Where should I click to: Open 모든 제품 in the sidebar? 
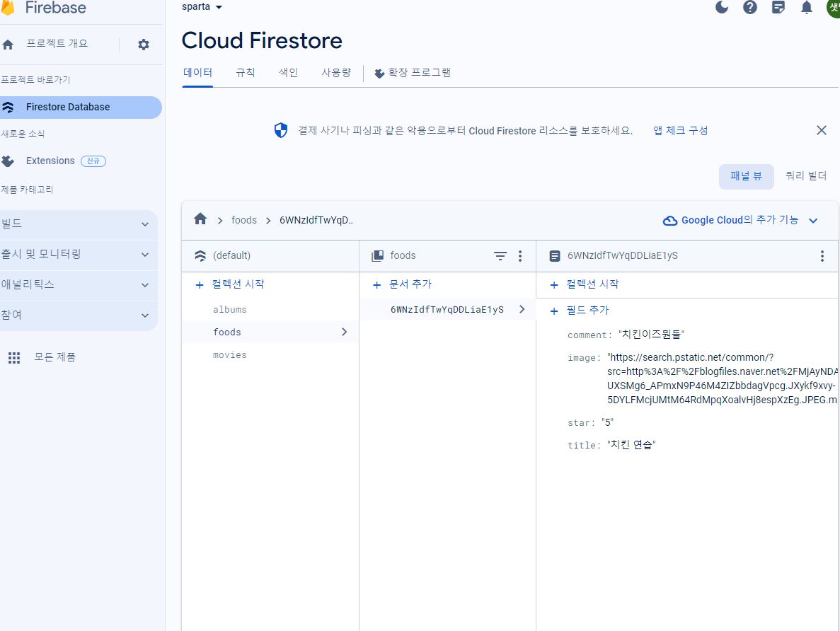(54, 357)
